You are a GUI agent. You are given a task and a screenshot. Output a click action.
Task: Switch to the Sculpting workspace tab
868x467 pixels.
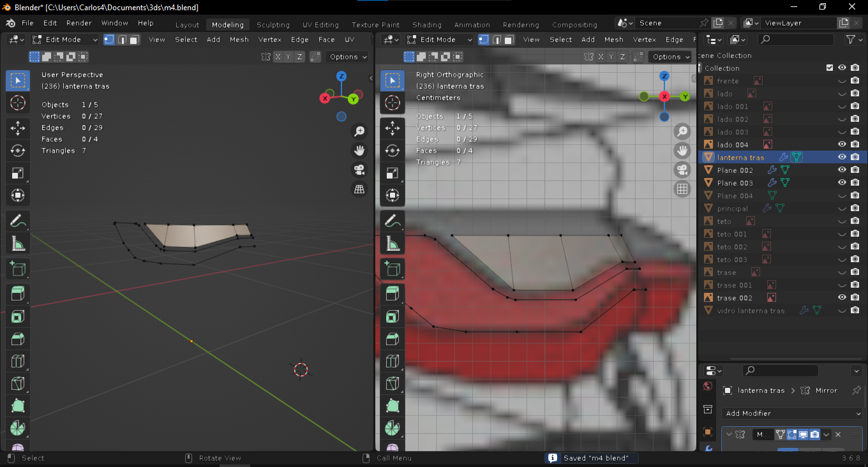[273, 25]
